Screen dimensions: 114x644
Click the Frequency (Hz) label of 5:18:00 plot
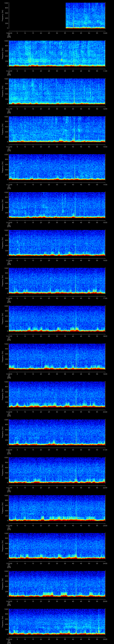click(3, 356)
